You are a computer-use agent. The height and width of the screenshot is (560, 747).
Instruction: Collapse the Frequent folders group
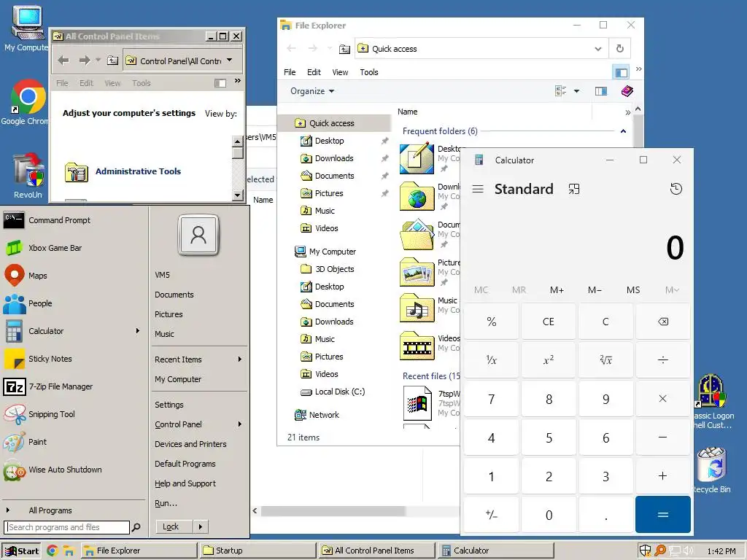tap(623, 131)
